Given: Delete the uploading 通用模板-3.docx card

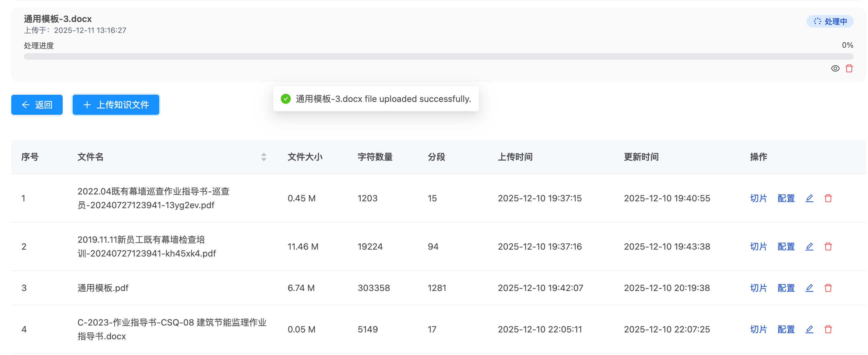Looking at the screenshot, I should [x=849, y=68].
